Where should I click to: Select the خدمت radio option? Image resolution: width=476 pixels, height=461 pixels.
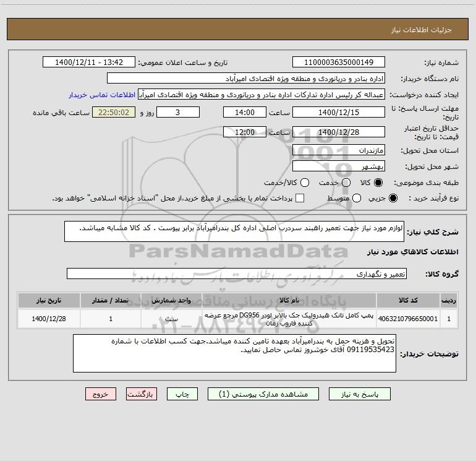tap(346, 183)
